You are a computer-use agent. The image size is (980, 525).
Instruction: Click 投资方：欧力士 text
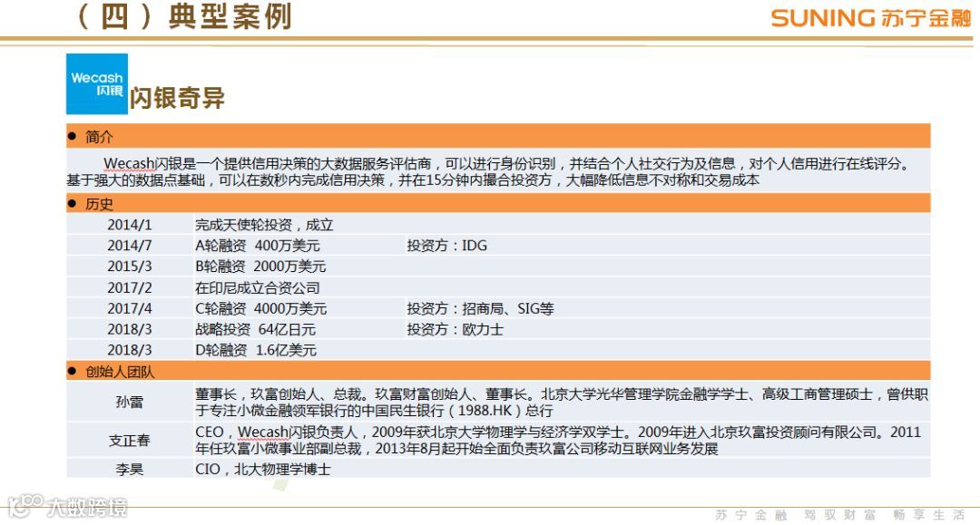[455, 329]
